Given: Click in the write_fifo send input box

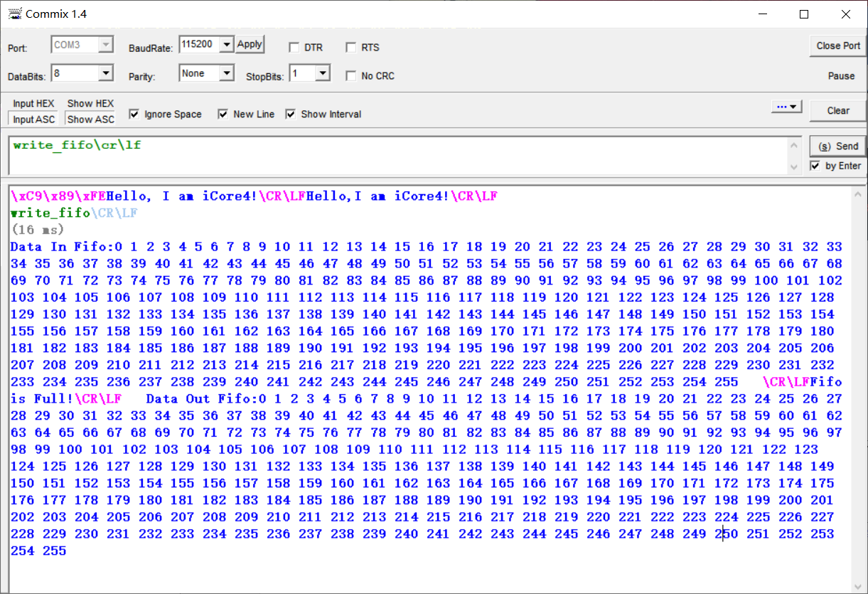Looking at the screenshot, I should tap(398, 154).
